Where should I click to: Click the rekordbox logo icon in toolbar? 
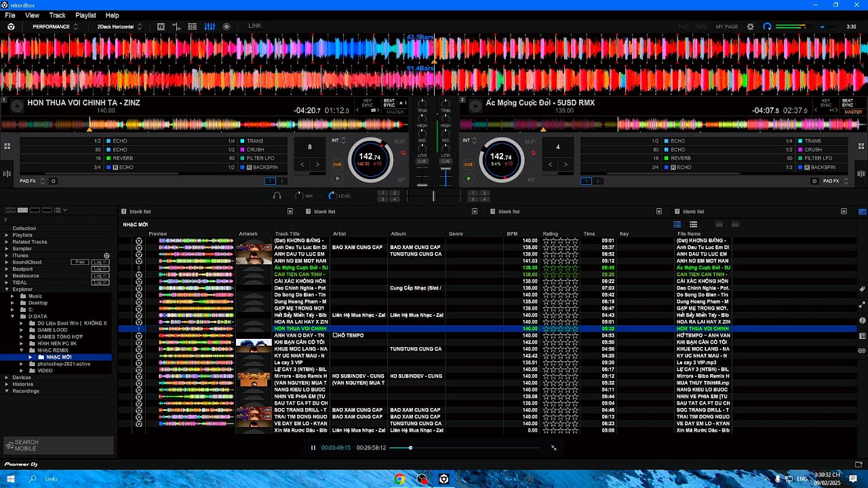click(x=11, y=26)
